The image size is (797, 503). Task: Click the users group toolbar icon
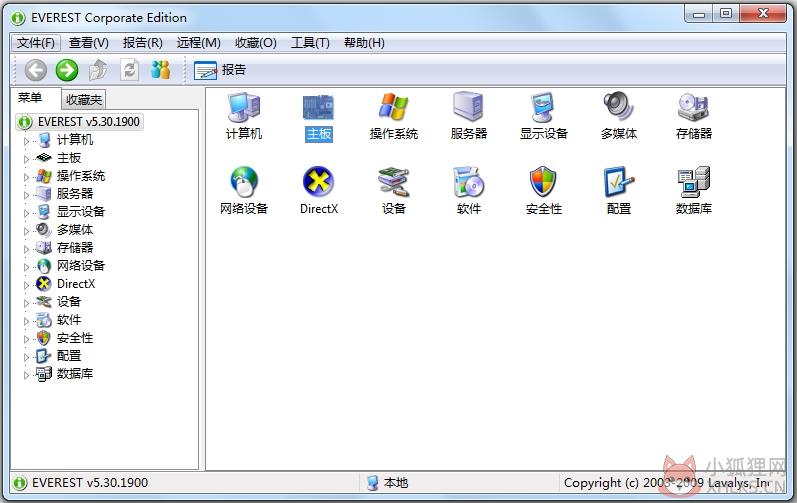tap(161, 70)
